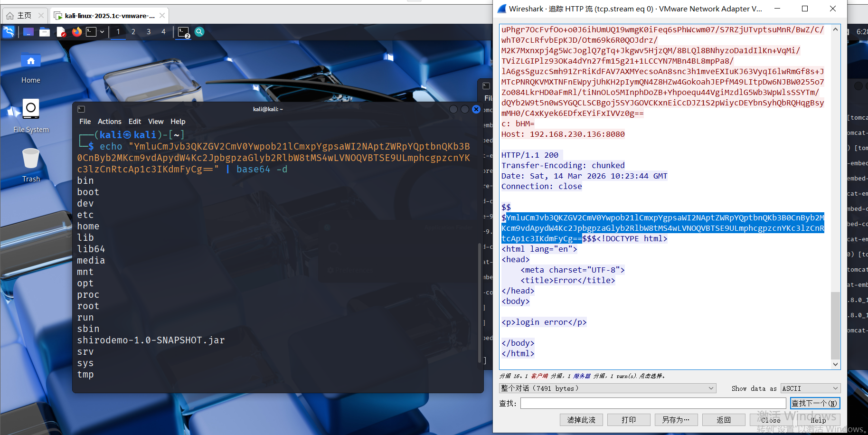Minimize the kali@kali terminal window
The width and height of the screenshot is (868, 435).
click(453, 109)
